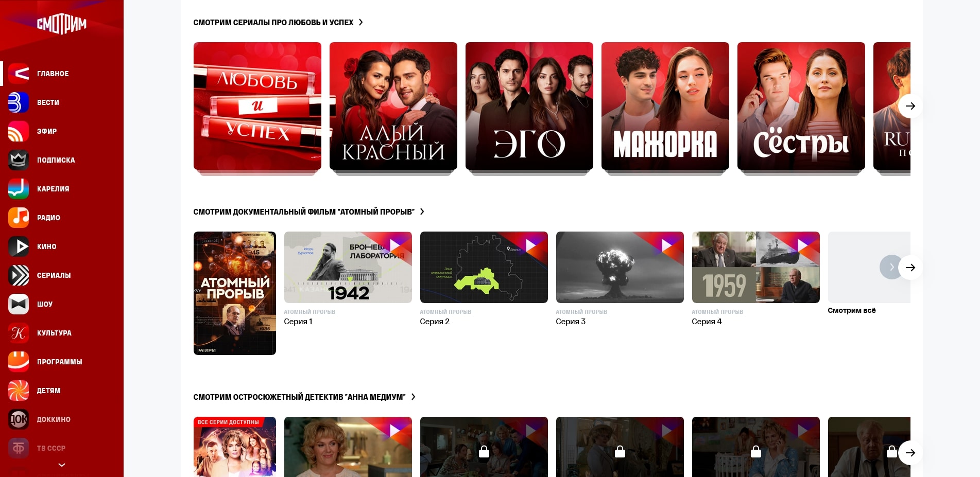Open the Вести section icon
This screenshot has width=980, height=477.
[x=19, y=102]
